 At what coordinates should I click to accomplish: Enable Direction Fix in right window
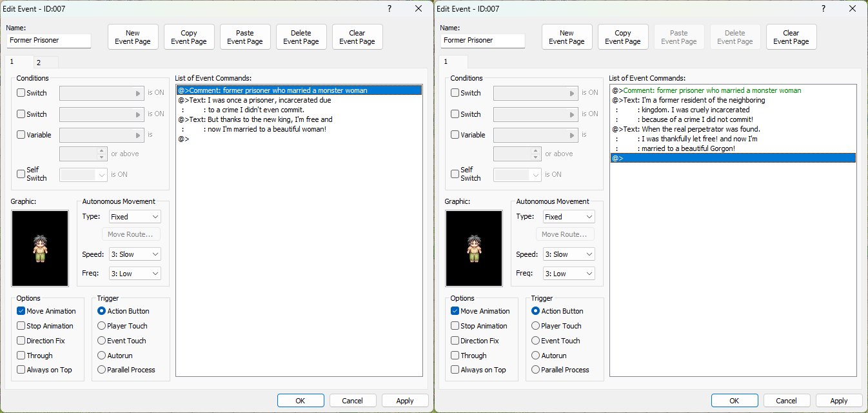(x=455, y=341)
